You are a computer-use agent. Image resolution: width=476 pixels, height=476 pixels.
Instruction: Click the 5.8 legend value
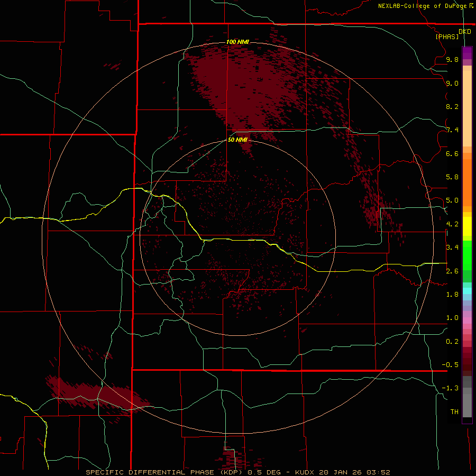pyautogui.click(x=452, y=177)
